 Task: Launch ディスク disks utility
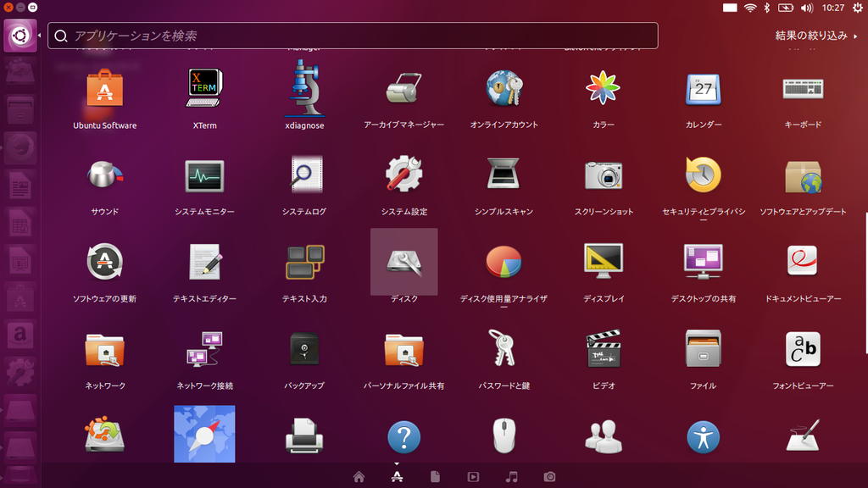(403, 262)
